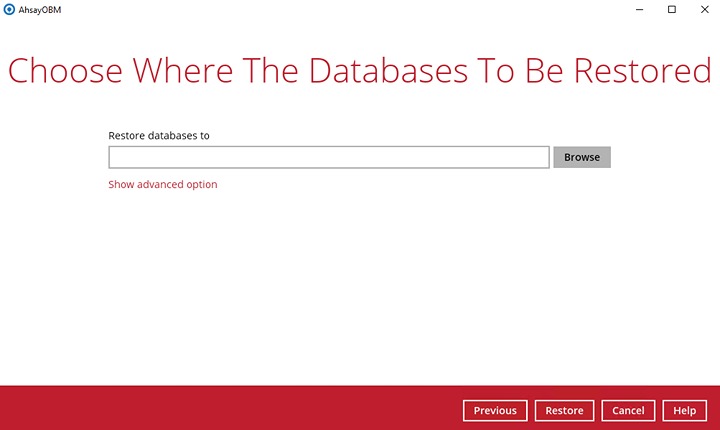Screen dimensions: 720x430
Task: Click the AhsayOBM title text
Action: point(41,9)
